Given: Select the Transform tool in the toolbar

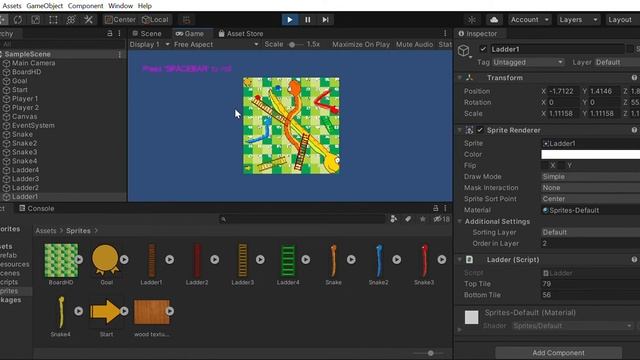Looking at the screenshot, I should pos(71,20).
